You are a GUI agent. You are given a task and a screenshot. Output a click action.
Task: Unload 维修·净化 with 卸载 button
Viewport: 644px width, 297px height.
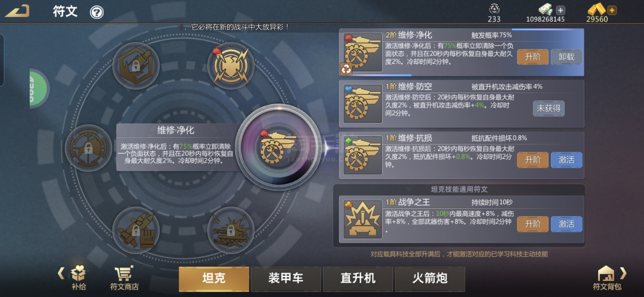coord(566,57)
